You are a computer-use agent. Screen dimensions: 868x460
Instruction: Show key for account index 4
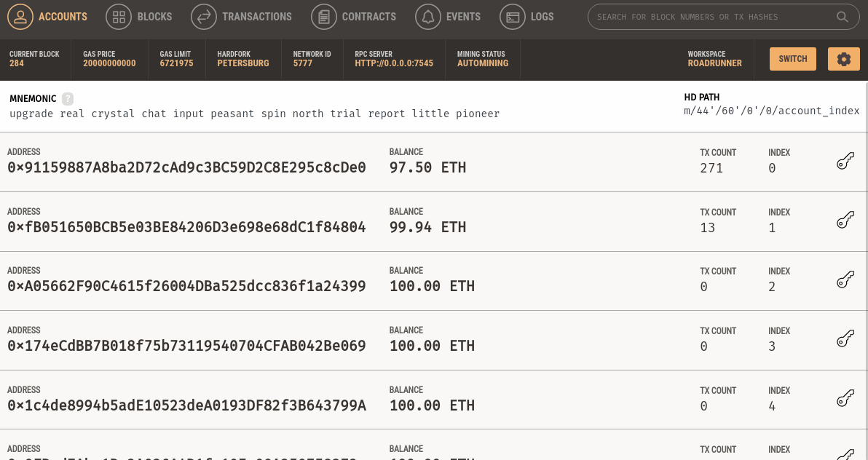tap(844, 399)
